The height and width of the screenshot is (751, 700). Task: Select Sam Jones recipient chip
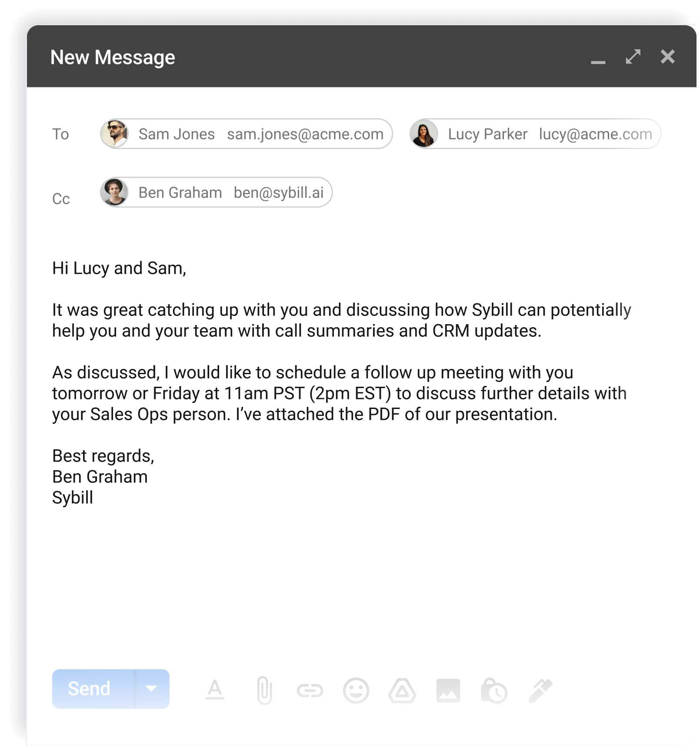[x=247, y=134]
